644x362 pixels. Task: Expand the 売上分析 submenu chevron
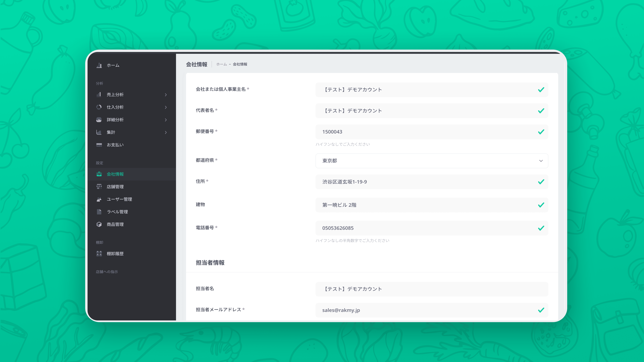click(x=166, y=95)
